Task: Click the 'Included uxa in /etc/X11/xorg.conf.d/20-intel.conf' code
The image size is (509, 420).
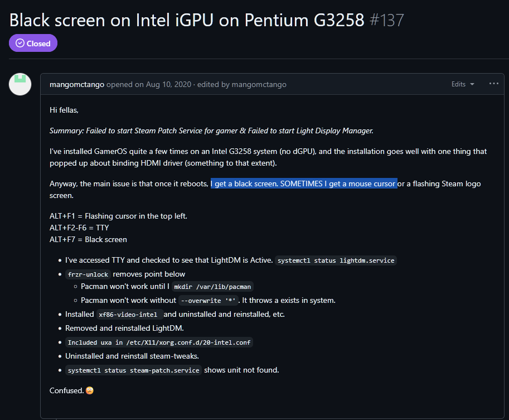Action: click(x=159, y=342)
